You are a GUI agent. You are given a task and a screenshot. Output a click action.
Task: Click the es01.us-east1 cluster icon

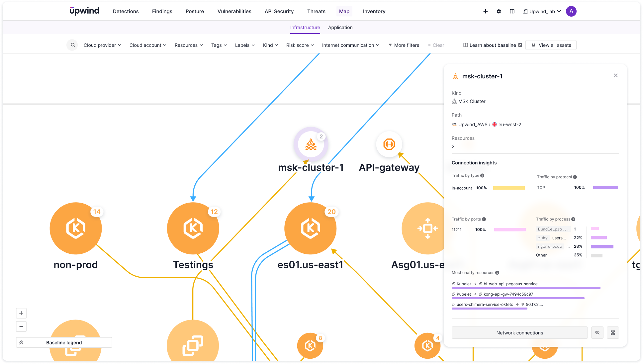tap(310, 228)
